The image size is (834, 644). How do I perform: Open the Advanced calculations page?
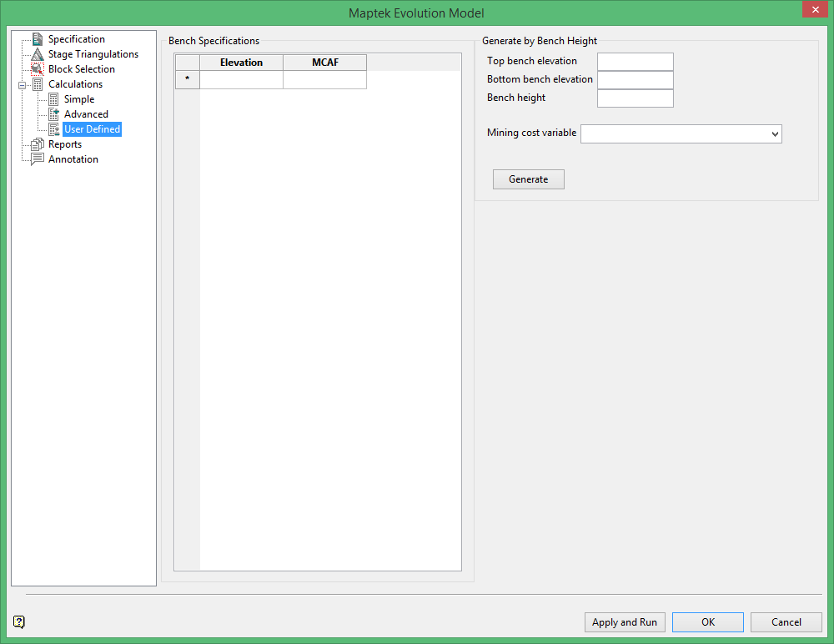[x=86, y=114]
